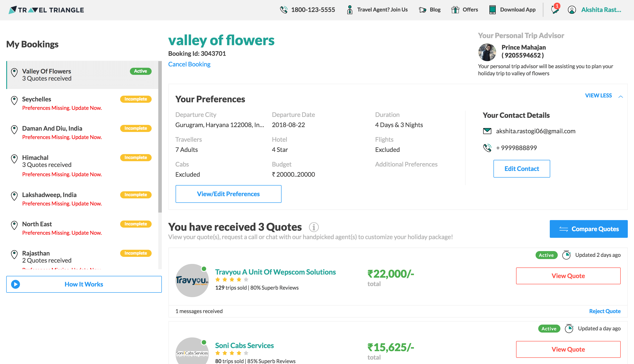634x364 pixels.
Task: Open the Akshita Rast... account menu
Action: click(x=601, y=10)
